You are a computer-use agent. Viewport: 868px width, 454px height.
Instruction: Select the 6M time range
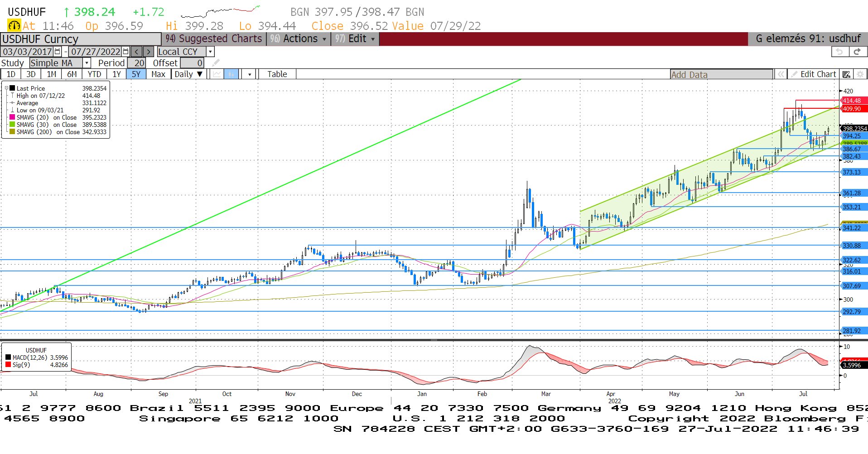[72, 74]
